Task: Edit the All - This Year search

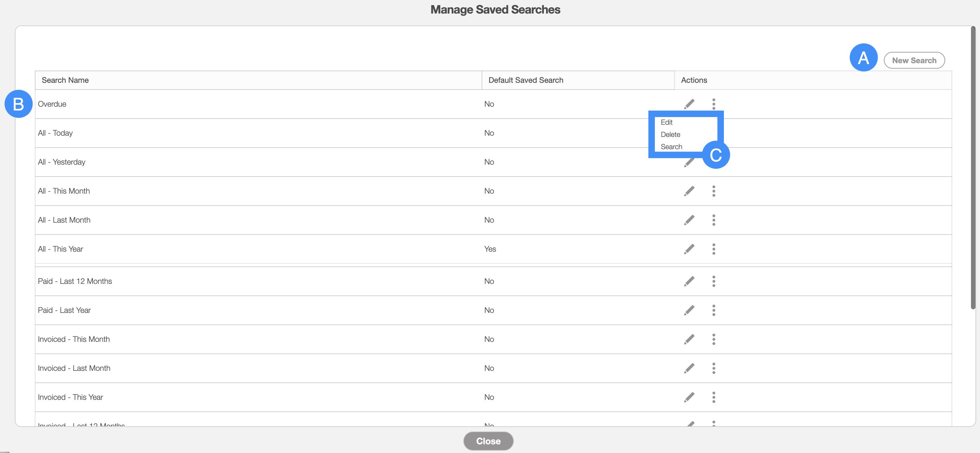Action: [x=689, y=249]
